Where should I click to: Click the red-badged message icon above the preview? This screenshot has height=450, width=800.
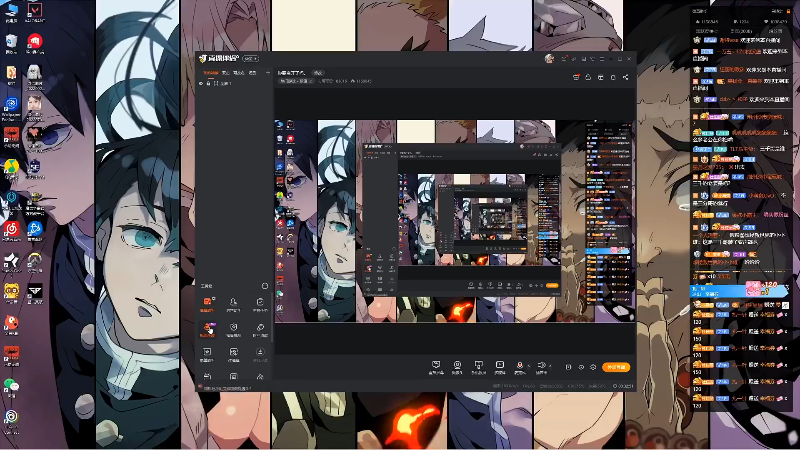tap(576, 77)
